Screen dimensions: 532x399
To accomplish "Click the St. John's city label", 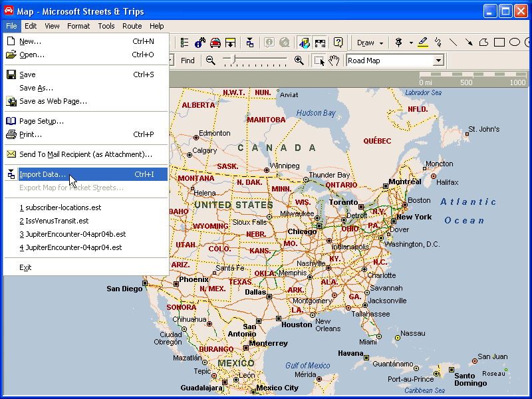I will [x=484, y=129].
